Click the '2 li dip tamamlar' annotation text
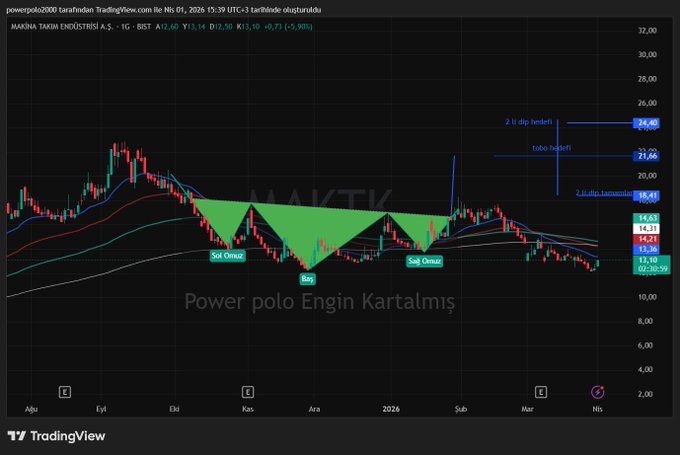This screenshot has height=455, width=680. 604,193
